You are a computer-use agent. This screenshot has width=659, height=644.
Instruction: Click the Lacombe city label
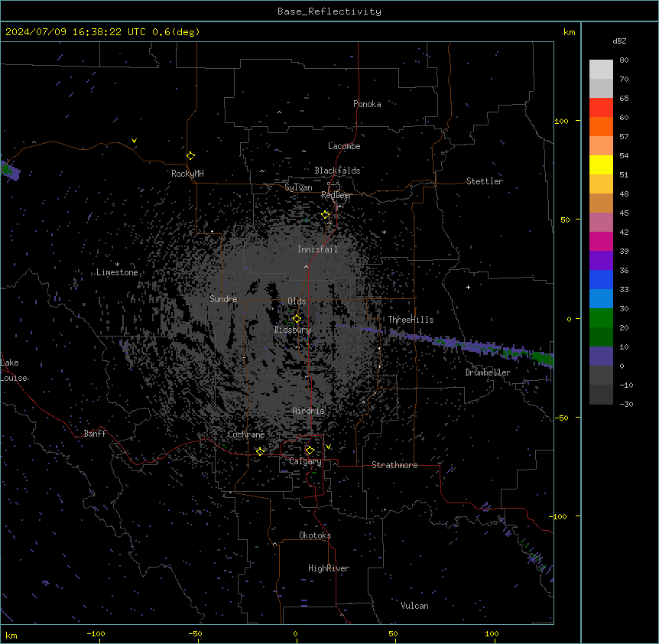(x=344, y=146)
